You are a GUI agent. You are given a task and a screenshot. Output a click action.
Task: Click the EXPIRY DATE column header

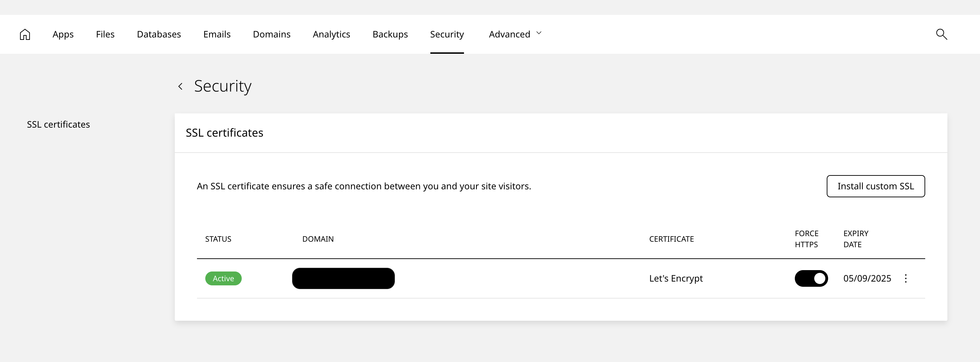pyautogui.click(x=856, y=239)
